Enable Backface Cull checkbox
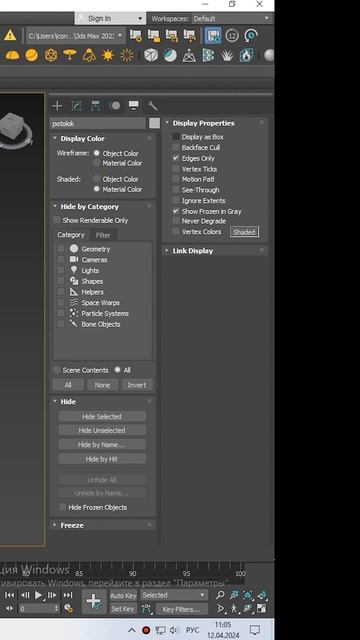This screenshot has height=640, width=360. [x=176, y=147]
